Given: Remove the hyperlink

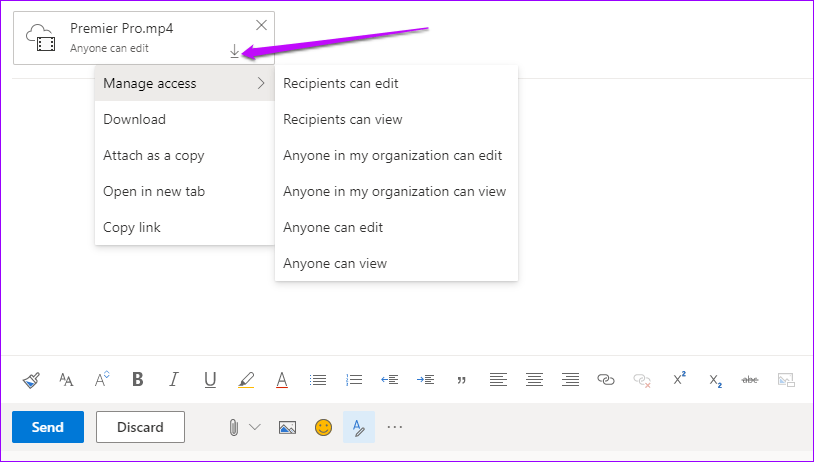Looking at the screenshot, I should click(642, 381).
